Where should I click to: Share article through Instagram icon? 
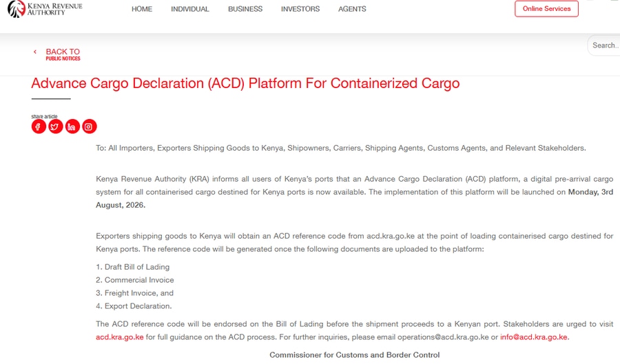(x=90, y=127)
